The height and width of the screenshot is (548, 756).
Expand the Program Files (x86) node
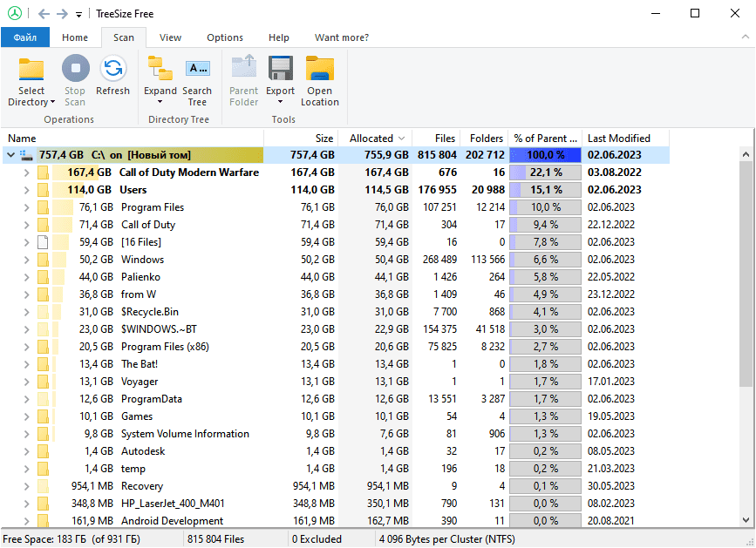click(26, 347)
